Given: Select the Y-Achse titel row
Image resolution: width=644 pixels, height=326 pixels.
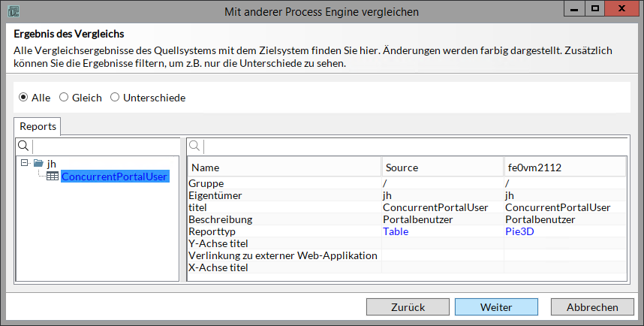Looking at the screenshot, I should pyautogui.click(x=407, y=243).
